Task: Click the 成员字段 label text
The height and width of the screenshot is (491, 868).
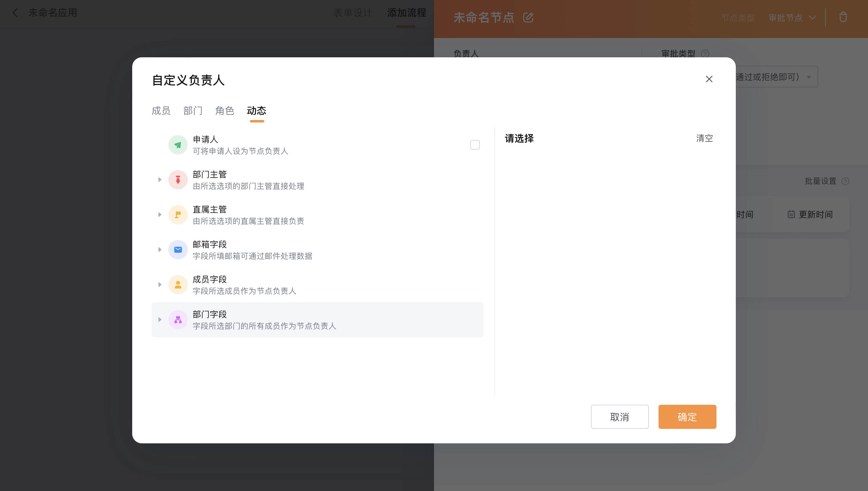Action: 209,280
